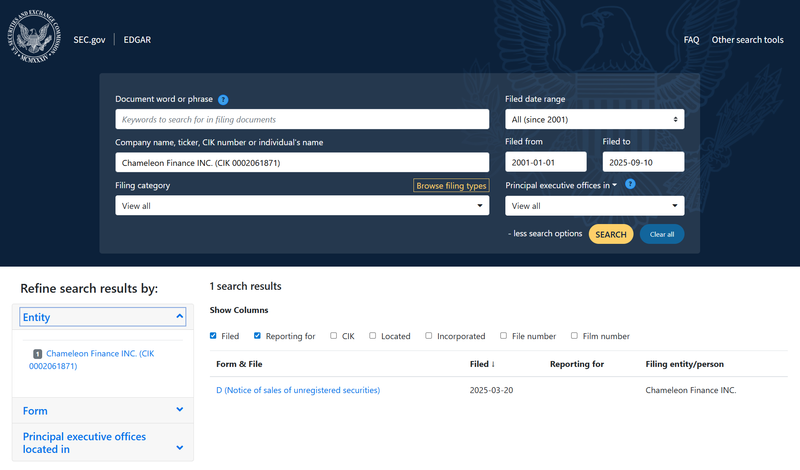Click the yellow SEARCH button

coord(611,234)
